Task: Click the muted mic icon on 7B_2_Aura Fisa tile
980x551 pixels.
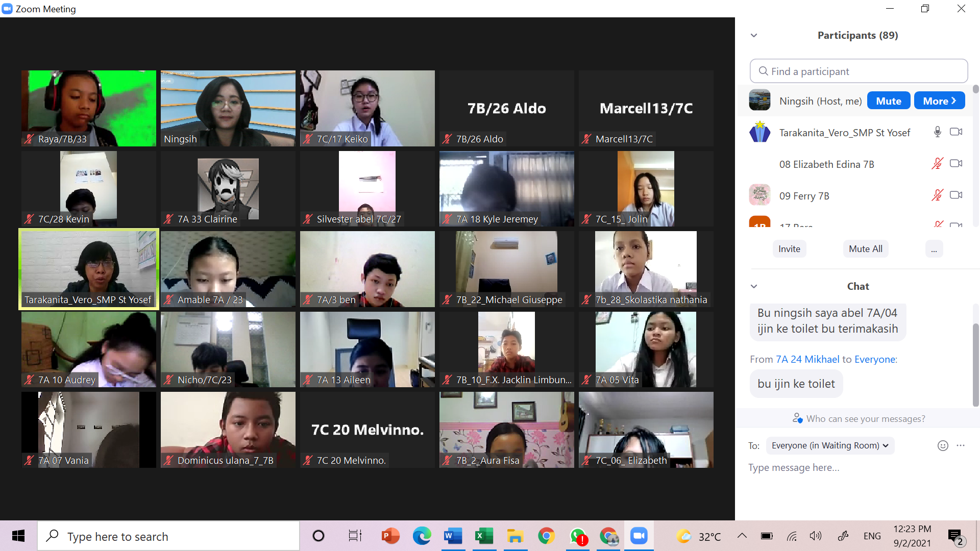Action: point(447,460)
